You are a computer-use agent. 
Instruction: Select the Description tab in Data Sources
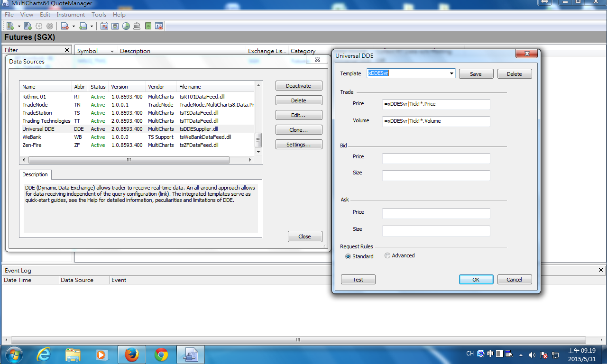pyautogui.click(x=35, y=174)
